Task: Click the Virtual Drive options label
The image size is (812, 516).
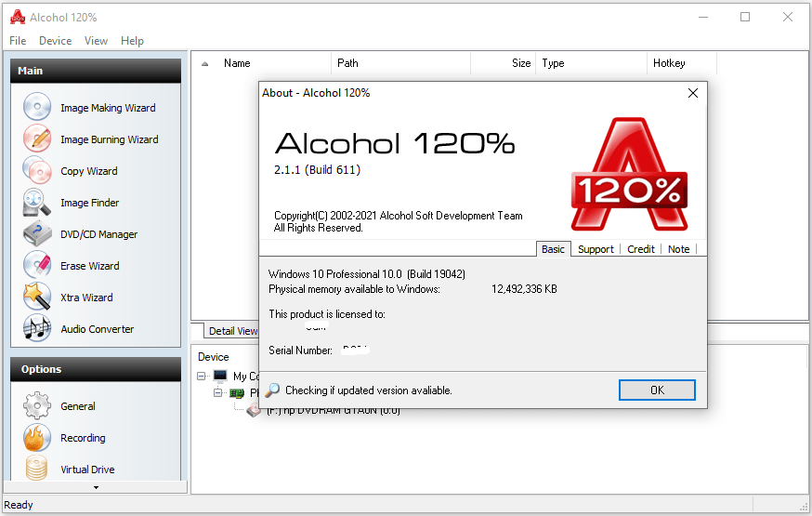Action: pyautogui.click(x=87, y=470)
